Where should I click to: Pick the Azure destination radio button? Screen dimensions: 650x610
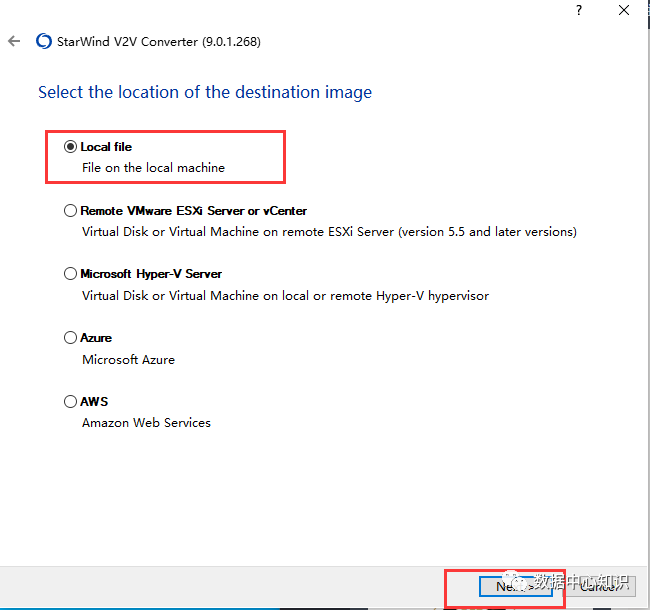coord(70,338)
